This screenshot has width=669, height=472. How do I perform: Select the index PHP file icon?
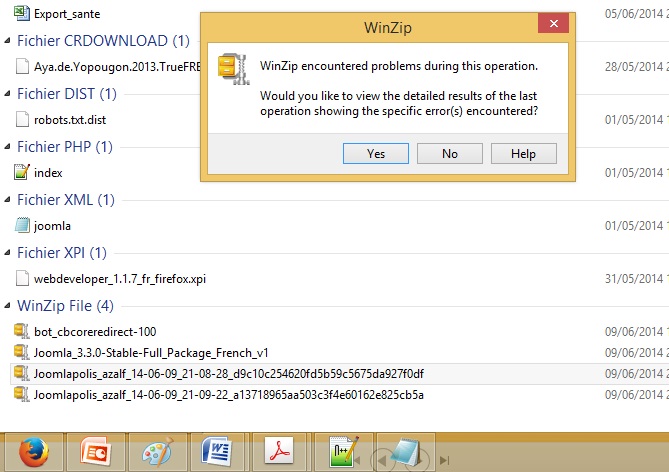pyautogui.click(x=22, y=172)
